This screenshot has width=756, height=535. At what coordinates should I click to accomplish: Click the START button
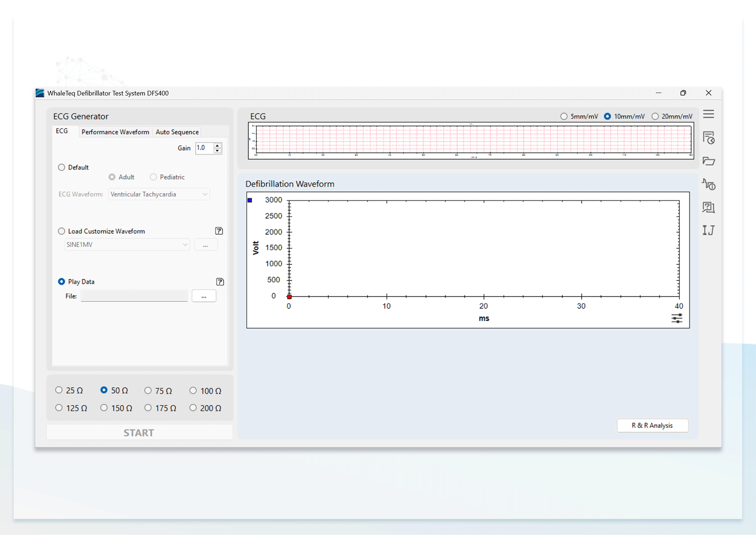pos(139,433)
